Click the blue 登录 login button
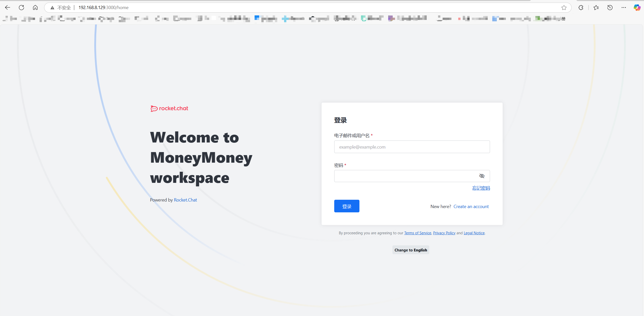644x316 pixels. click(347, 206)
